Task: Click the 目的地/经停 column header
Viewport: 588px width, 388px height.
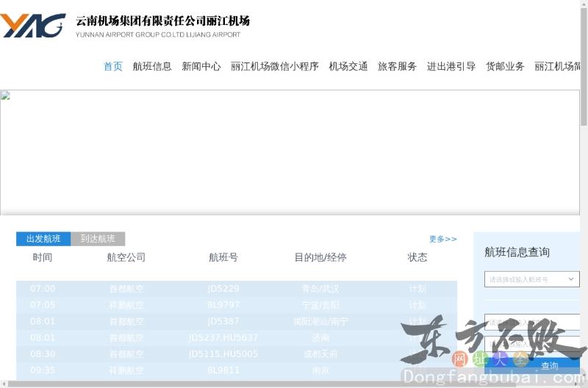Action: point(320,257)
